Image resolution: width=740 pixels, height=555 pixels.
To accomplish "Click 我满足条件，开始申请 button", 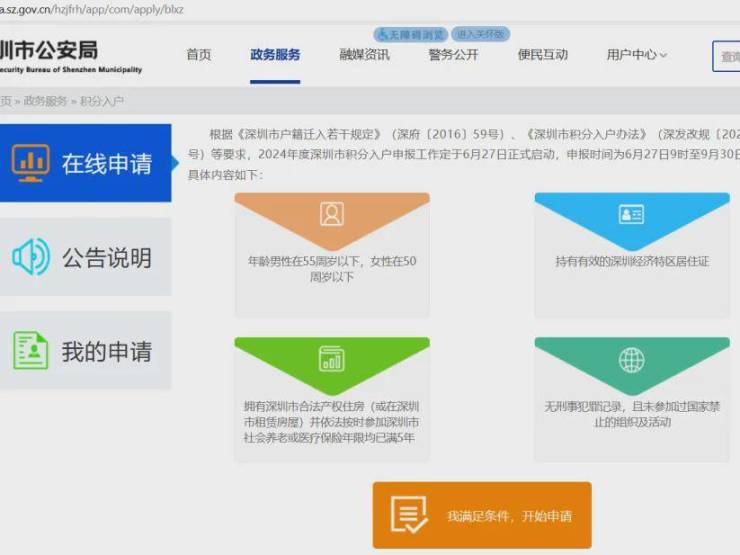I will tap(482, 516).
